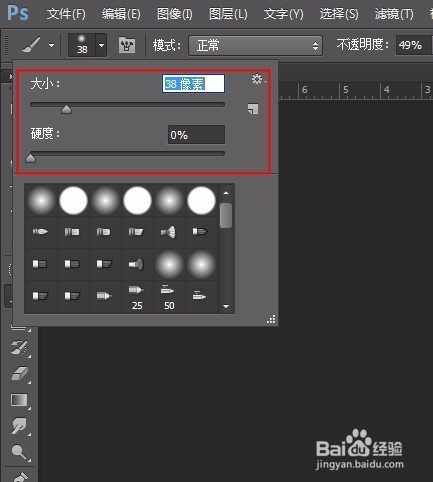The image size is (433, 482).
Task: Click the 不透明度 label in options bar
Action: [363, 44]
